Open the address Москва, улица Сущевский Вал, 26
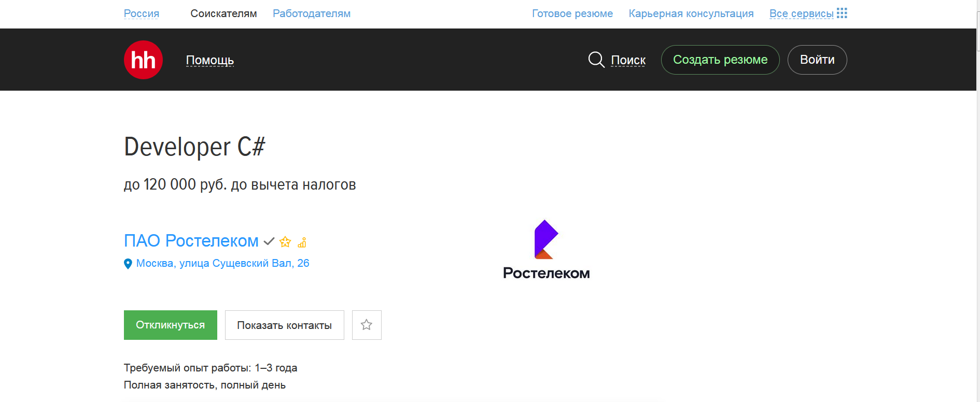Image resolution: width=980 pixels, height=402 pixels. pyautogui.click(x=223, y=263)
